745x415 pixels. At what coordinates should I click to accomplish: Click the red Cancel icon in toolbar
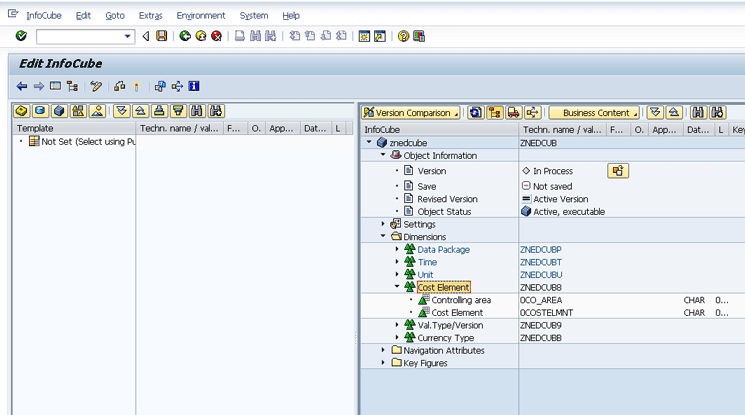tap(216, 37)
